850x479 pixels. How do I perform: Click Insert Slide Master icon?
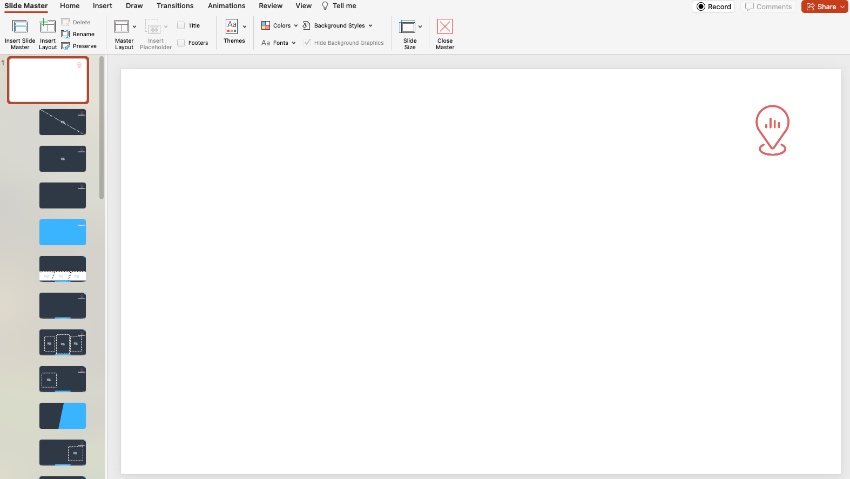pos(20,27)
